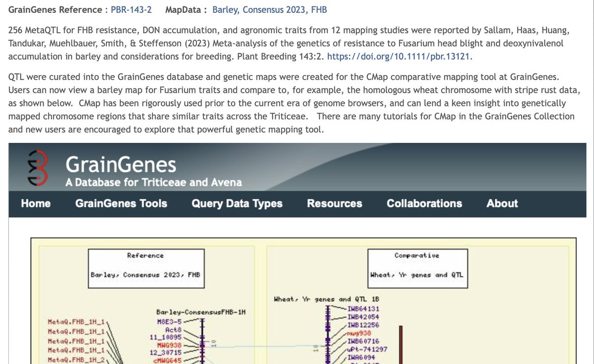Follow the doi.org/10.1111/pbr.13121 link
Screen dimensions: 594x364
click(398, 56)
